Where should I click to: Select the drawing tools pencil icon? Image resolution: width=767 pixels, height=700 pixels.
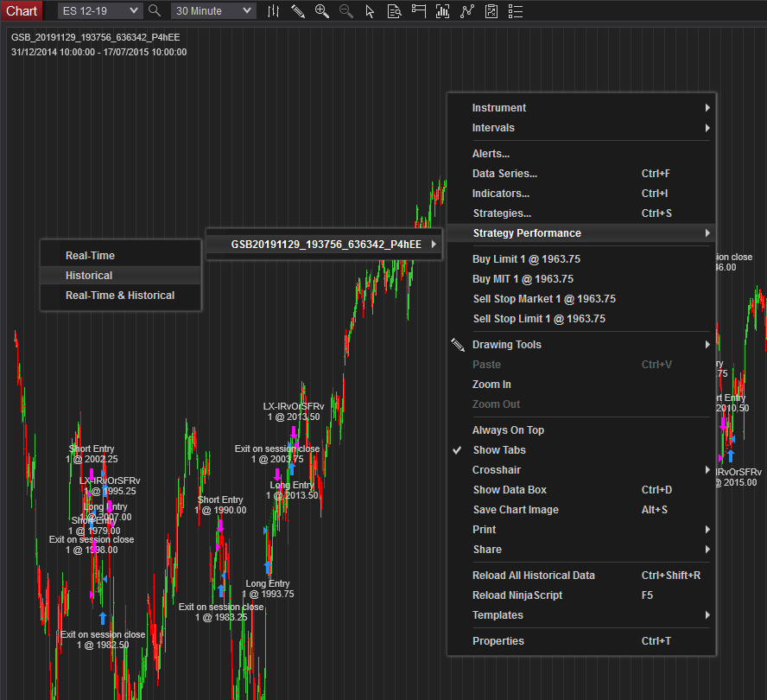(298, 10)
